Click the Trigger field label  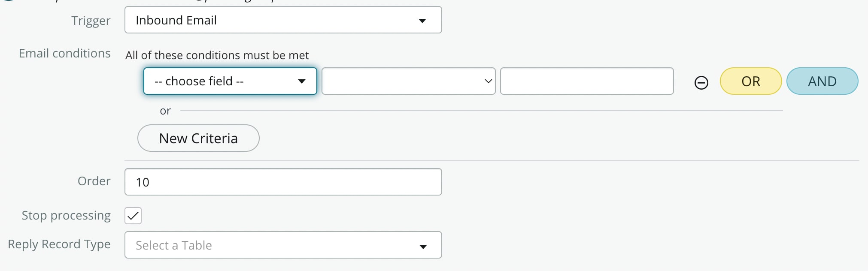(x=91, y=21)
